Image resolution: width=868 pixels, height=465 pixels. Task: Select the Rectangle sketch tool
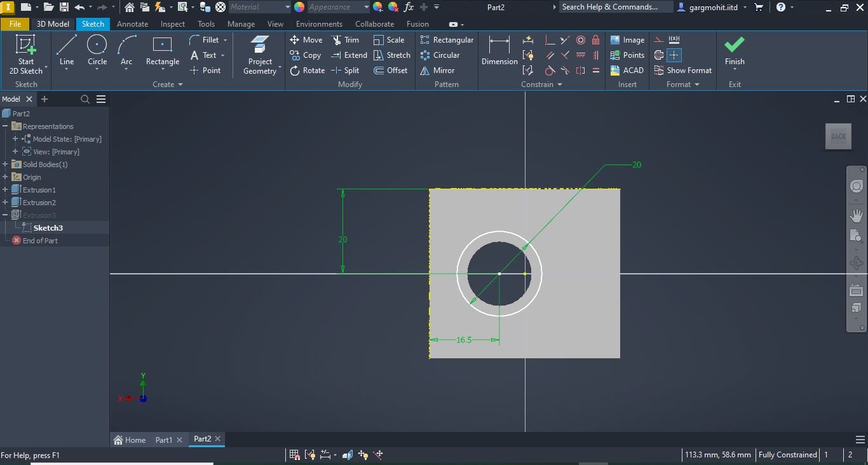[x=162, y=51]
